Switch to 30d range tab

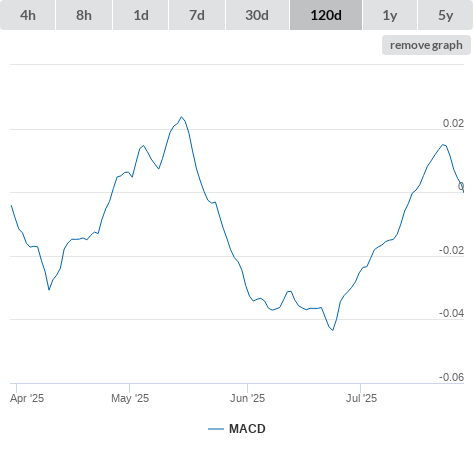pyautogui.click(x=257, y=15)
